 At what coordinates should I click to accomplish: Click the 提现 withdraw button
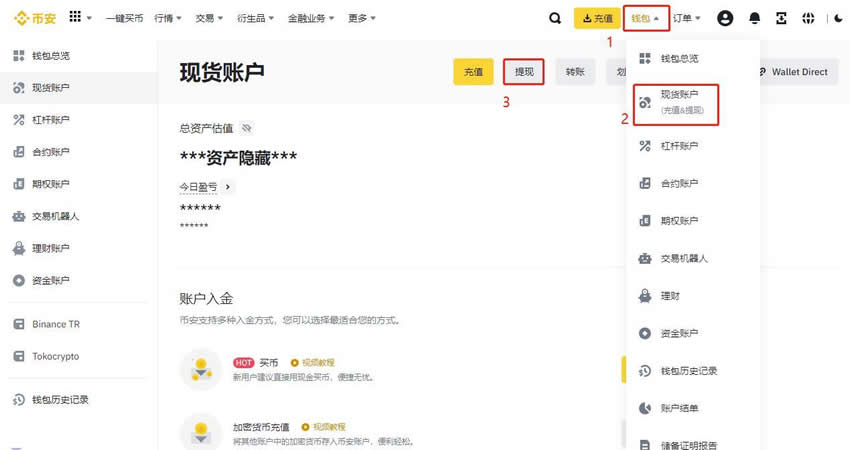524,72
